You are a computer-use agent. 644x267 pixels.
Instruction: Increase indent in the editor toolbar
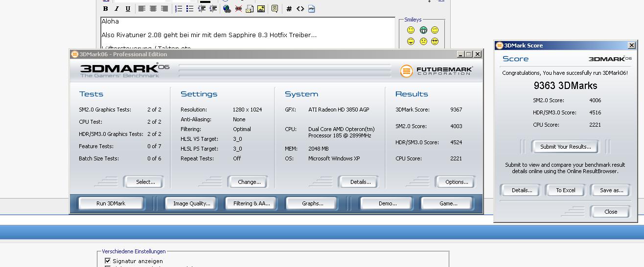click(213, 9)
